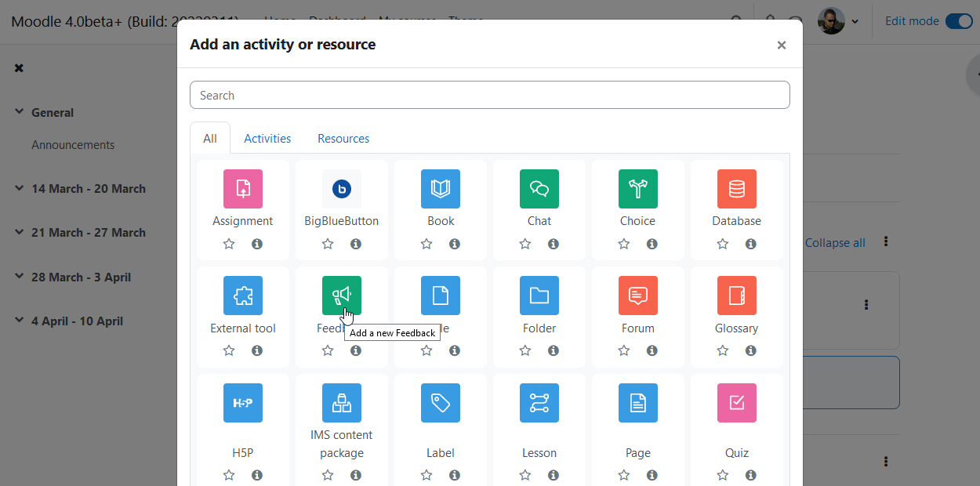This screenshot has height=486, width=980.
Task: Click Collapse all link
Action: point(835,243)
